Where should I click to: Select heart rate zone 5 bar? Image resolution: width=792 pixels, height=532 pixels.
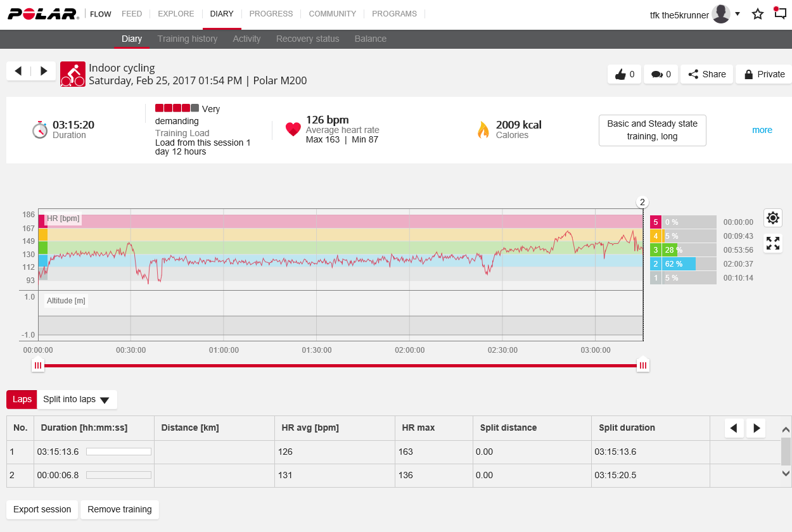click(x=683, y=222)
